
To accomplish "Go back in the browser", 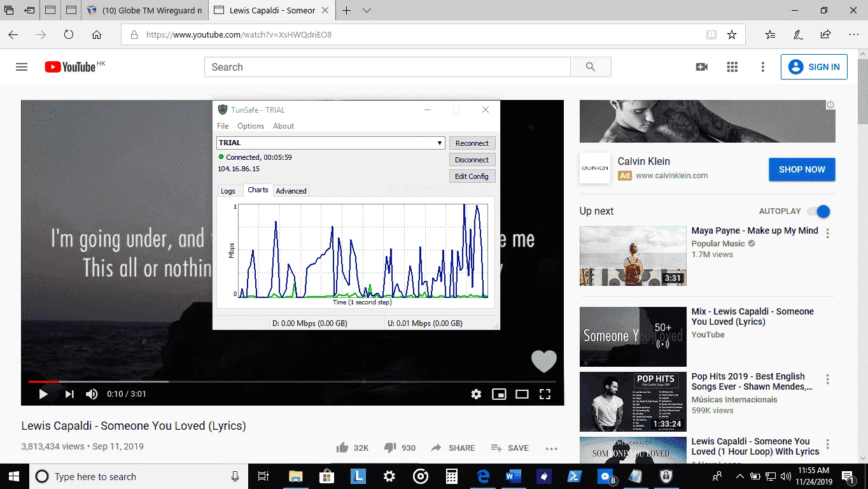I will pyautogui.click(x=13, y=34).
